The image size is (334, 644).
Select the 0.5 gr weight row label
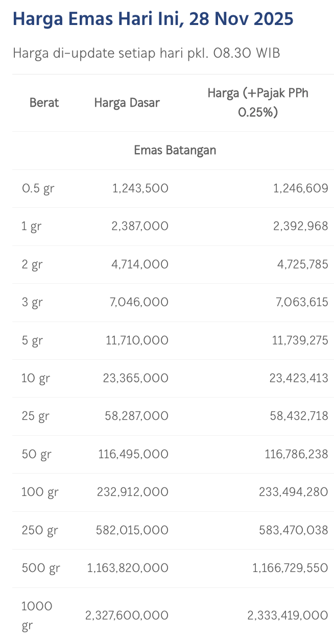[38, 188]
